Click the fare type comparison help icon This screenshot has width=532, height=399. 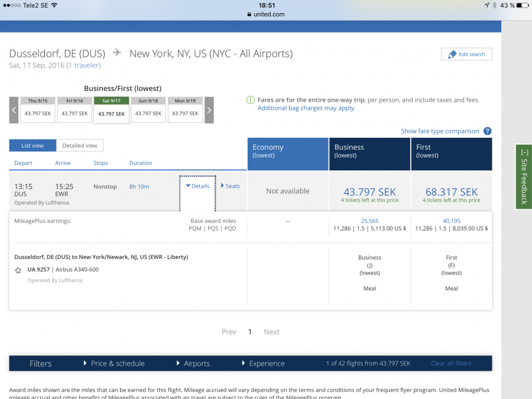tap(487, 131)
